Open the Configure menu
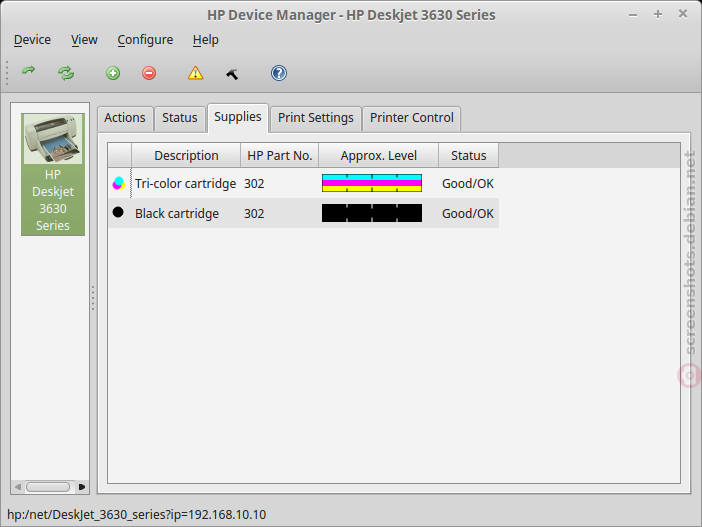Image resolution: width=702 pixels, height=527 pixels. click(x=145, y=40)
